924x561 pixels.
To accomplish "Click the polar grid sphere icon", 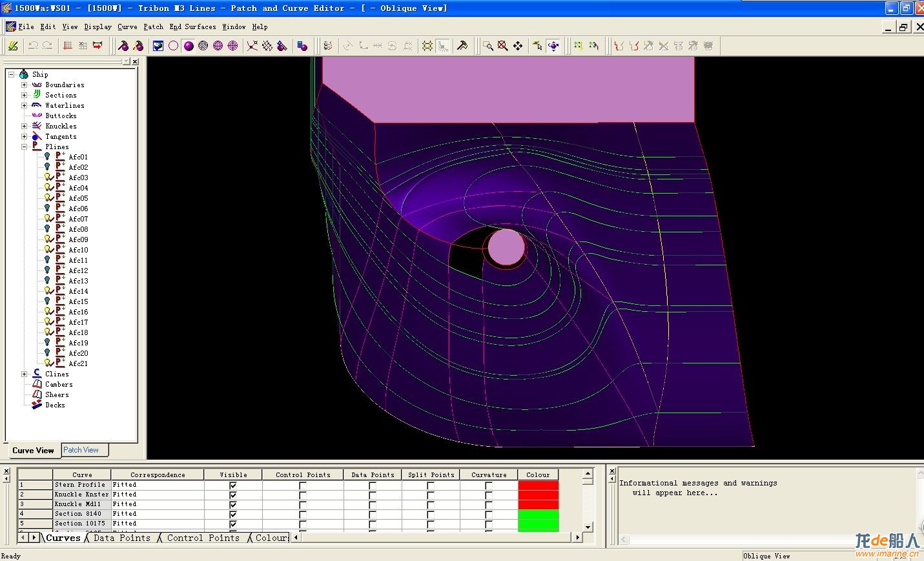I will [233, 46].
